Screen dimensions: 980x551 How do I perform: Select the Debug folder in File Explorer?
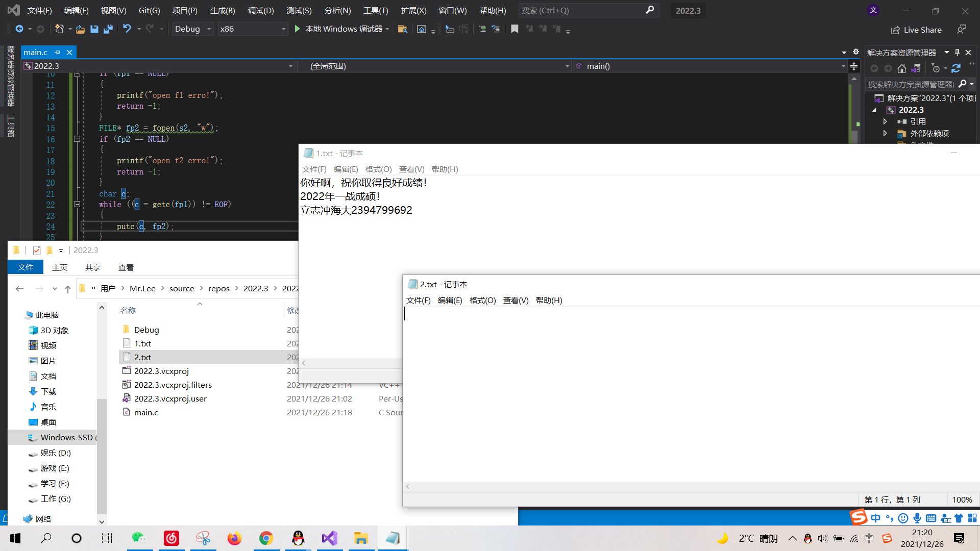(146, 330)
